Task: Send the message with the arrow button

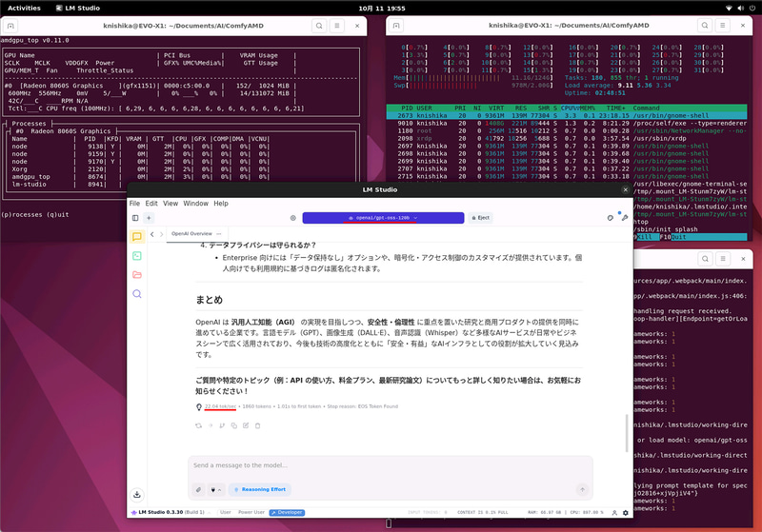Action: [x=582, y=490]
